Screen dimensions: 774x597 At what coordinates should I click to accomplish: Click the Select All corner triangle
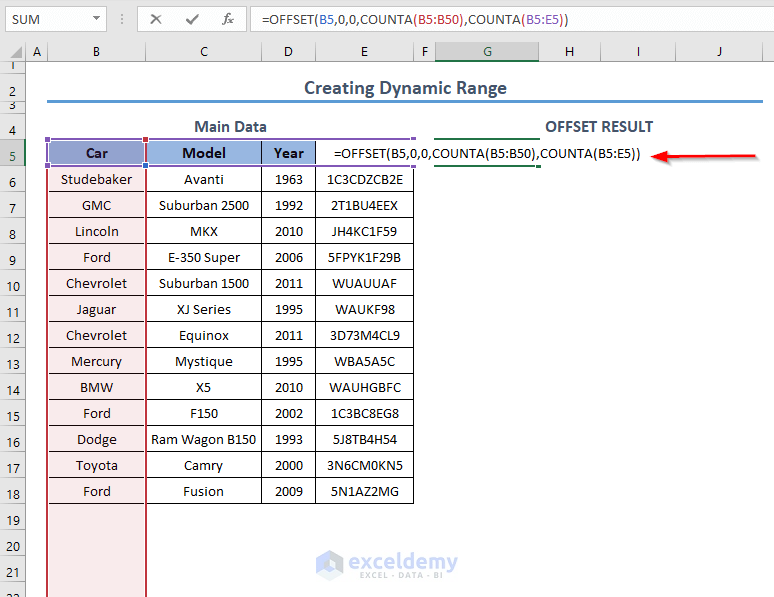coord(15,52)
